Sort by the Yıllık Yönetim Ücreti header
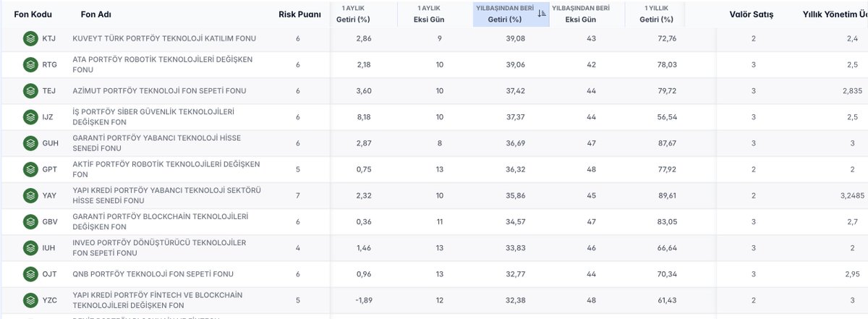The image size is (868, 319). 835,14
